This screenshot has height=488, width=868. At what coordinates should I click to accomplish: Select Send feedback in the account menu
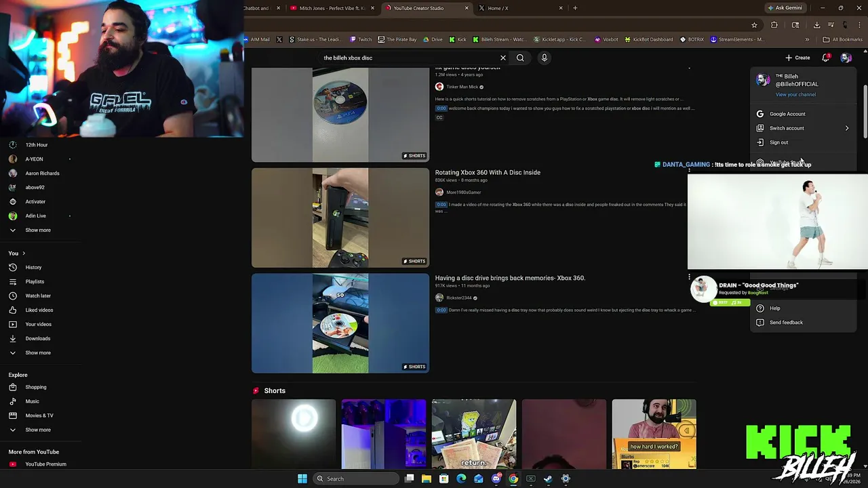(803, 323)
